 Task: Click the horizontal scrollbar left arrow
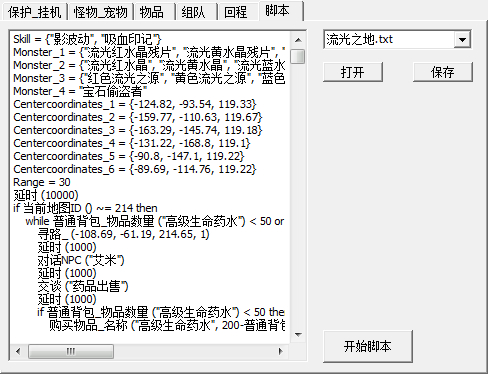(18, 351)
